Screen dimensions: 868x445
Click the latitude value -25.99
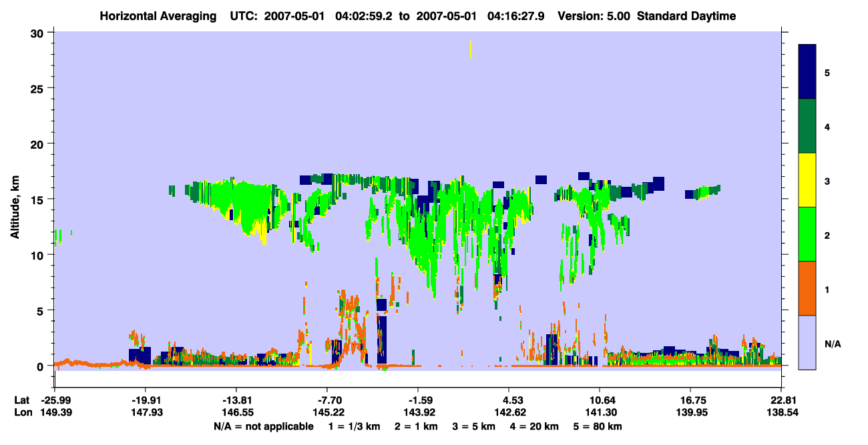pyautogui.click(x=55, y=400)
